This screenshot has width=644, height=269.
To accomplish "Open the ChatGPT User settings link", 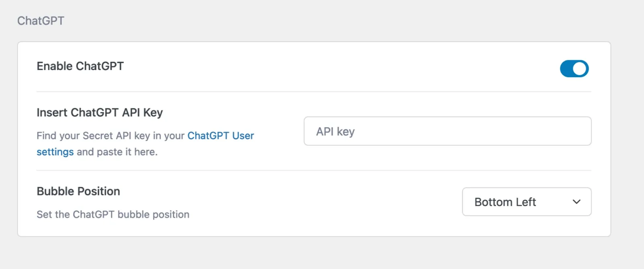I will [221, 136].
